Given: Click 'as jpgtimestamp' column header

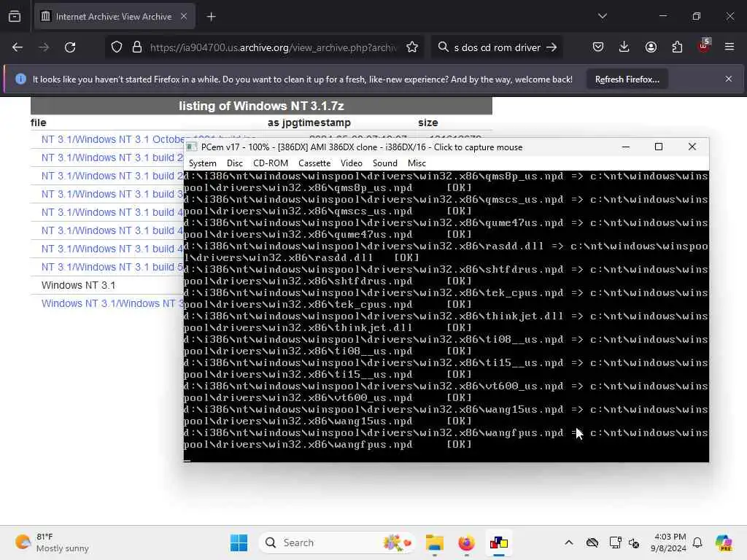Looking at the screenshot, I should pyautogui.click(x=309, y=122).
